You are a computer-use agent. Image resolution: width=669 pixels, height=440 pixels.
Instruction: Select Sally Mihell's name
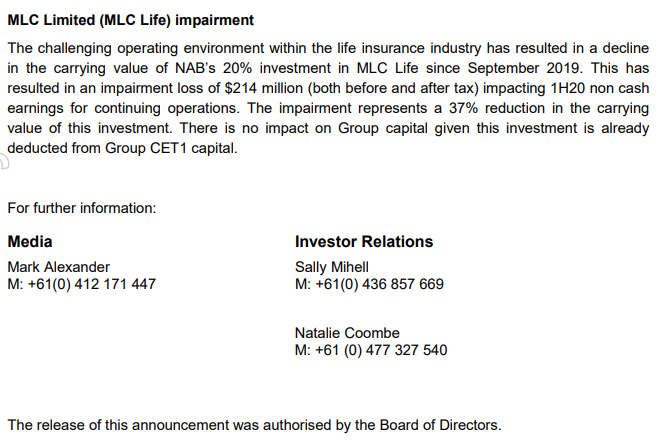(332, 267)
